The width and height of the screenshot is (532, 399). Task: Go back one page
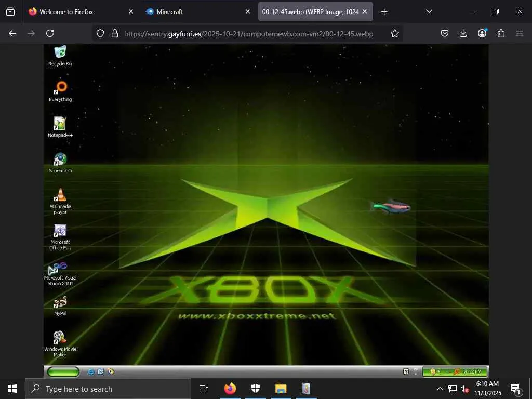click(x=12, y=33)
